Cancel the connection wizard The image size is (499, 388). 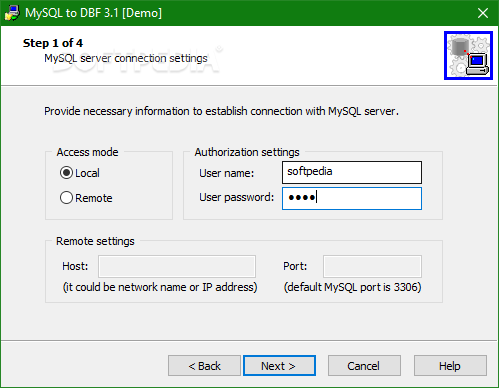pos(364,366)
